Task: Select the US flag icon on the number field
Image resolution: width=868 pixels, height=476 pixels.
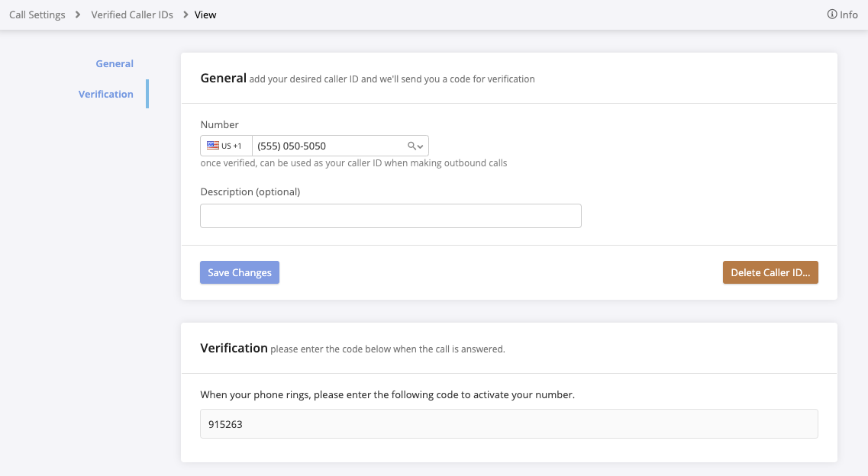Action: pyautogui.click(x=215, y=145)
